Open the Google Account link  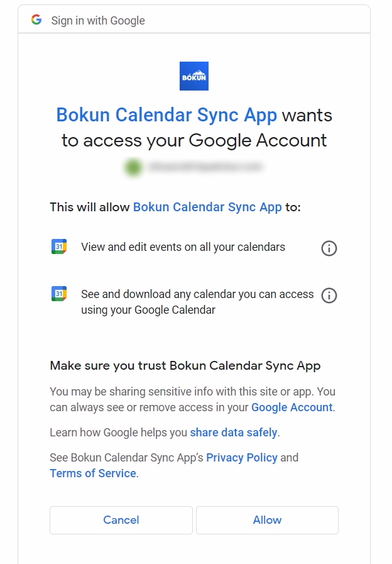point(291,407)
